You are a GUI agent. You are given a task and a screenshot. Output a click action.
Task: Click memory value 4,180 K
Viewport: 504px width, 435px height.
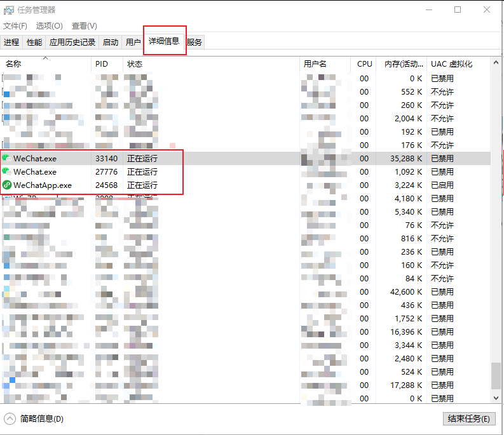(x=408, y=199)
